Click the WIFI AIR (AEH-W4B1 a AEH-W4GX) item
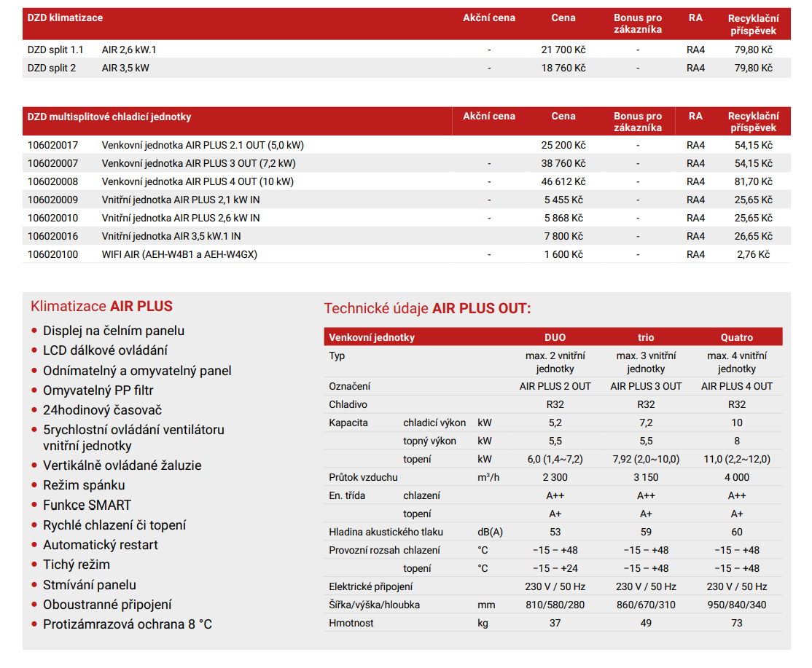Screen dimensions: 812x668 click(x=179, y=254)
